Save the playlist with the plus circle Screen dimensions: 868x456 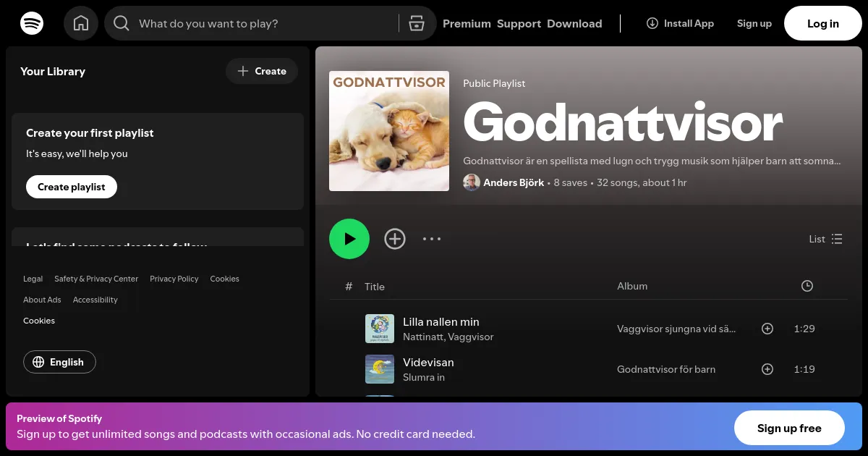pos(395,239)
